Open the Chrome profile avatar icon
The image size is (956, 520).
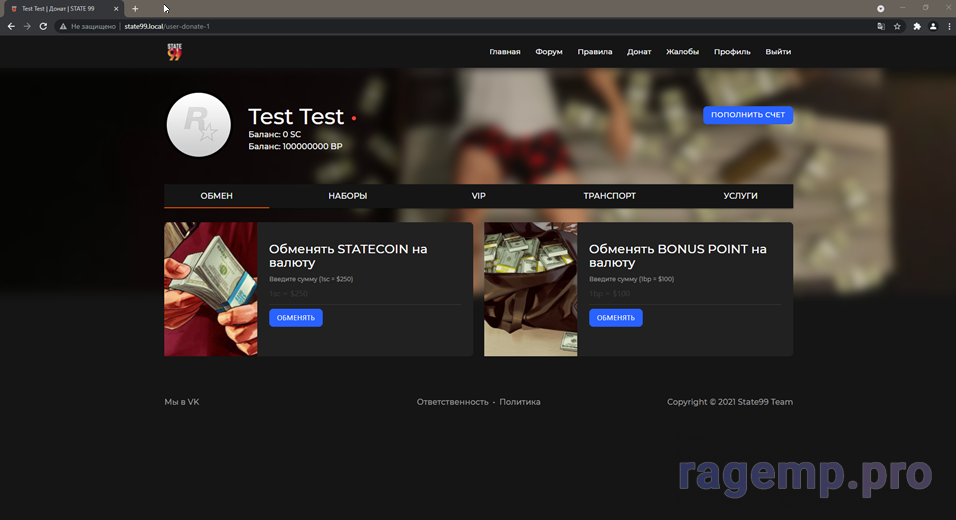click(931, 26)
